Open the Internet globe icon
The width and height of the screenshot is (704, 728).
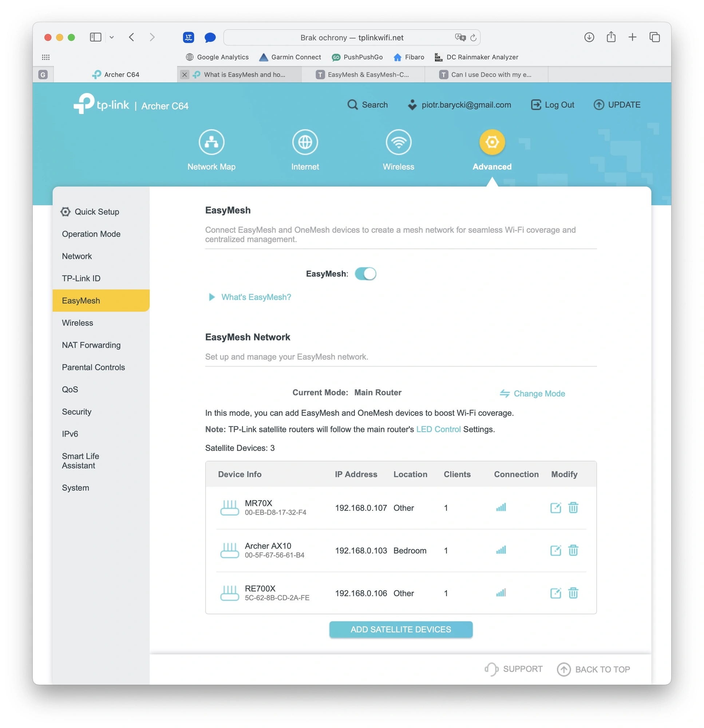pos(305,142)
